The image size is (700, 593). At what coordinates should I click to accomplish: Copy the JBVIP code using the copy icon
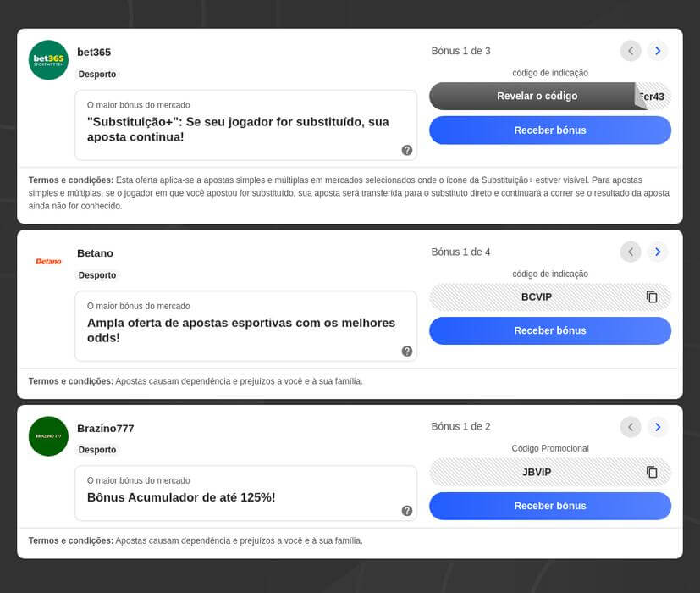coord(651,472)
